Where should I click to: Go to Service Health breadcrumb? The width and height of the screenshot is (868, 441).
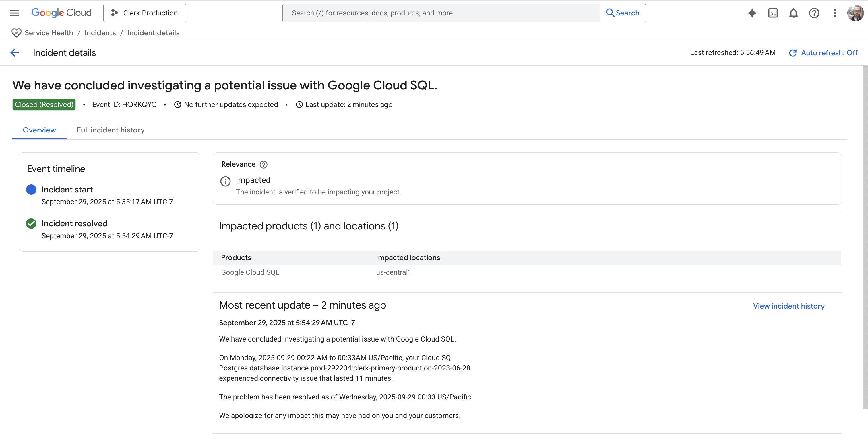(49, 33)
